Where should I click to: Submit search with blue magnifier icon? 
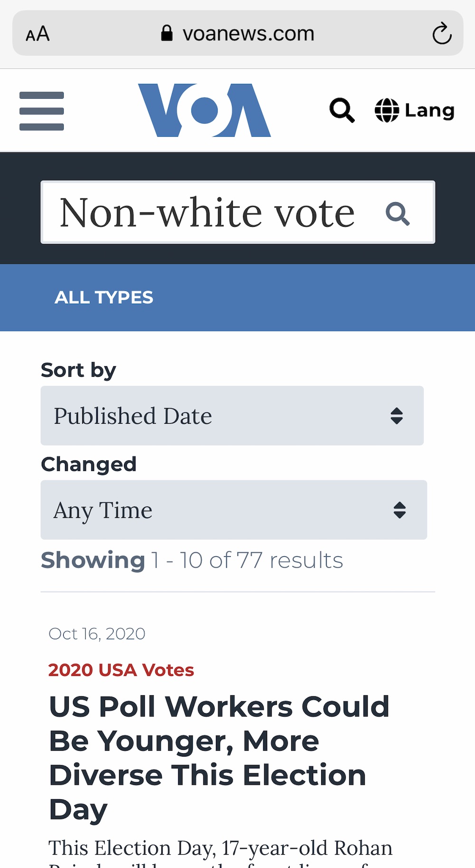point(398,214)
